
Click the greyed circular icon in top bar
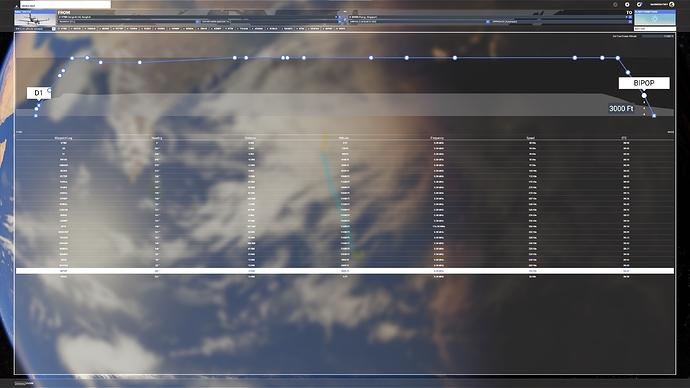[x=615, y=4]
